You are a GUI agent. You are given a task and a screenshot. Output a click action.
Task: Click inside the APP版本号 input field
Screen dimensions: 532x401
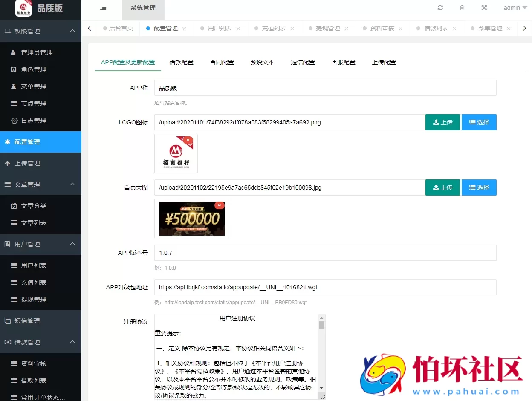298,253
